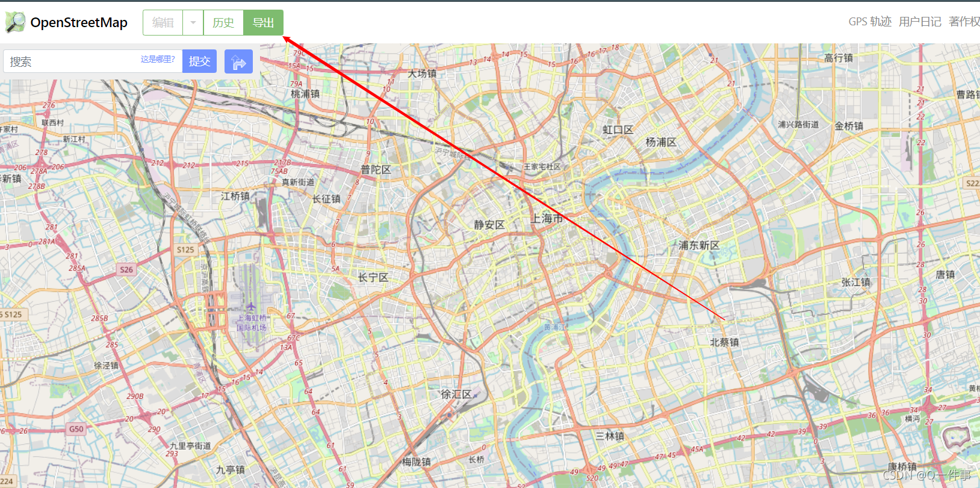
Task: Click the 静安区 district label
Action: [x=489, y=225]
